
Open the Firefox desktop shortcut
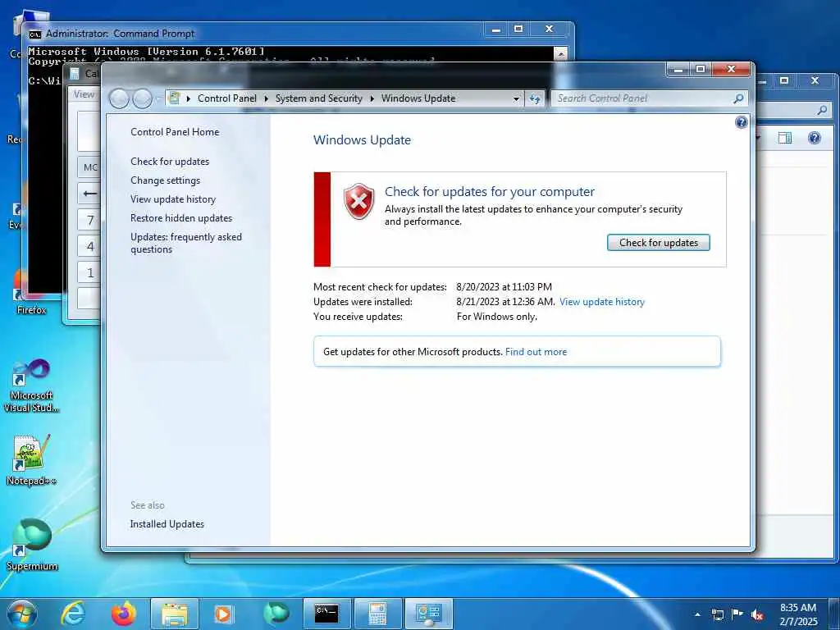[x=31, y=292]
